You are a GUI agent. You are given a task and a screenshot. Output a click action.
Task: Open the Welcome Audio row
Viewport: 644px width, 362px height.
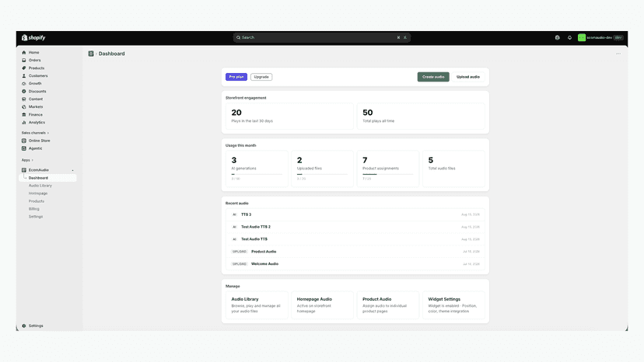(355, 264)
